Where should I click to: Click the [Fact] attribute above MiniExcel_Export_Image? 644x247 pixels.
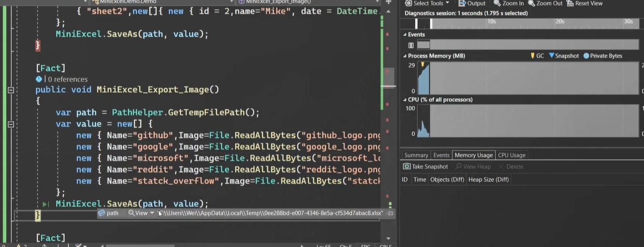[50, 68]
